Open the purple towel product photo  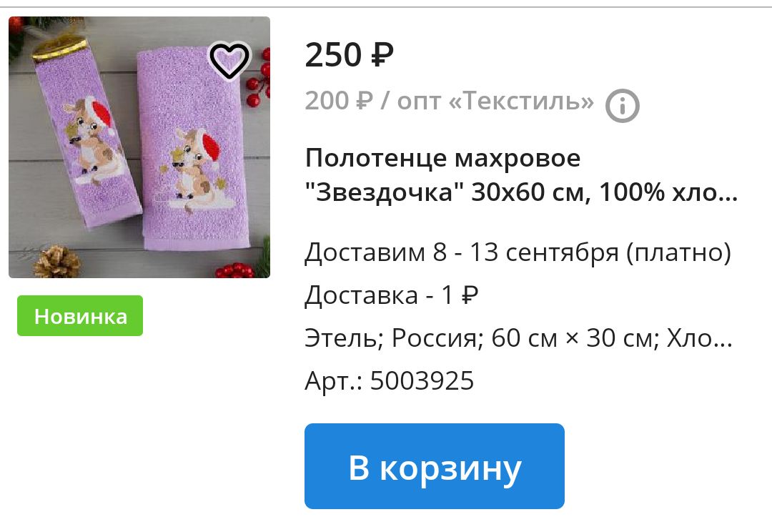(139, 147)
